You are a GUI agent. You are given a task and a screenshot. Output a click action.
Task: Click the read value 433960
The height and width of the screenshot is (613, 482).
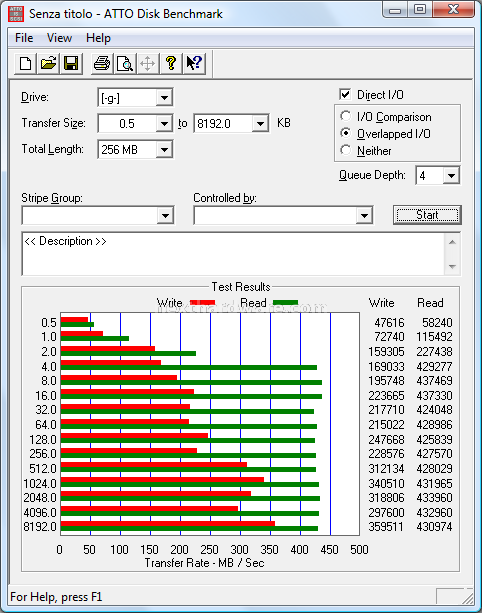[x=434, y=497]
